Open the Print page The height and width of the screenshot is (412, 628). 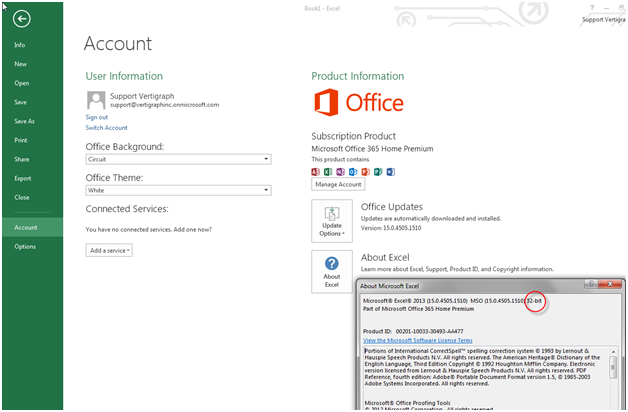pos(21,140)
